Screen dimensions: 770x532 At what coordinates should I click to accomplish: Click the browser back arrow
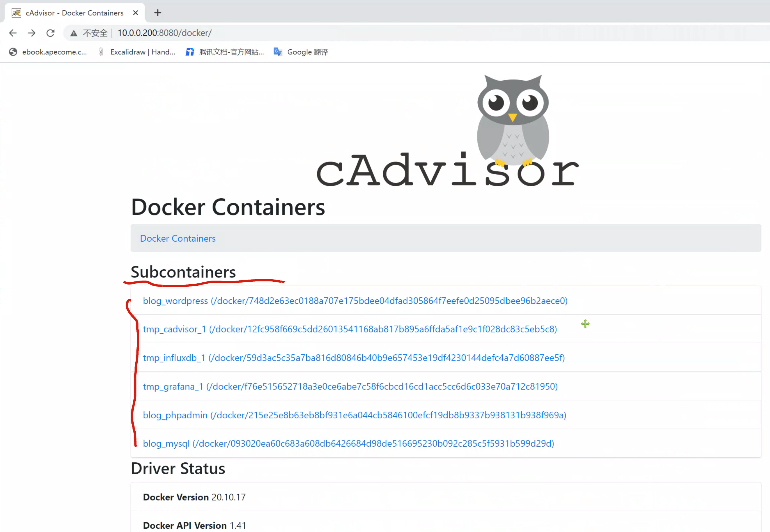[x=13, y=33]
